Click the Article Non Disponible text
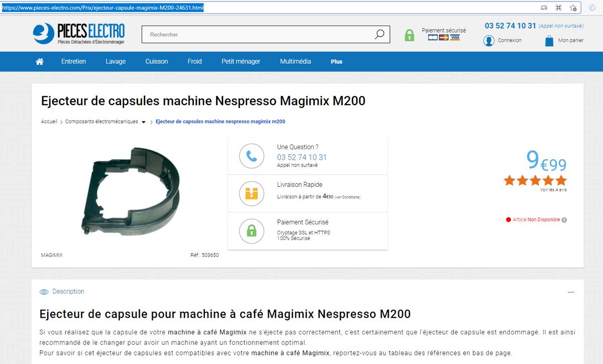 tap(536, 220)
